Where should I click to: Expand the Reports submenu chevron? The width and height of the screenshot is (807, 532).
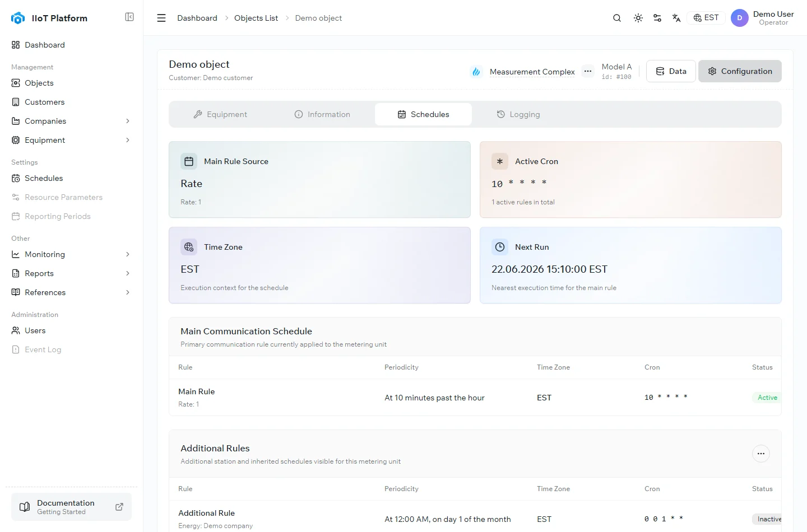click(x=128, y=273)
